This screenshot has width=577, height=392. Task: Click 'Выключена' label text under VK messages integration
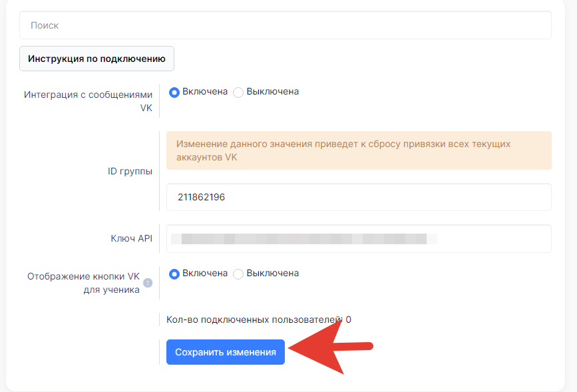[272, 92]
